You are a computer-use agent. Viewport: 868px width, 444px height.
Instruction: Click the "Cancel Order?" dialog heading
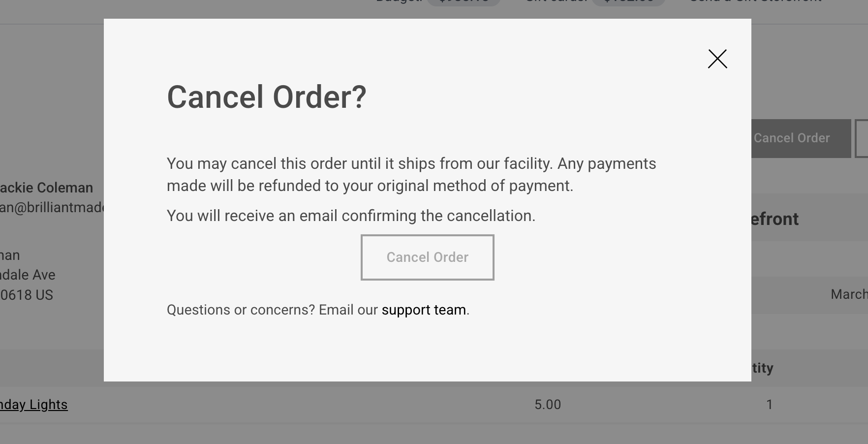(x=267, y=97)
